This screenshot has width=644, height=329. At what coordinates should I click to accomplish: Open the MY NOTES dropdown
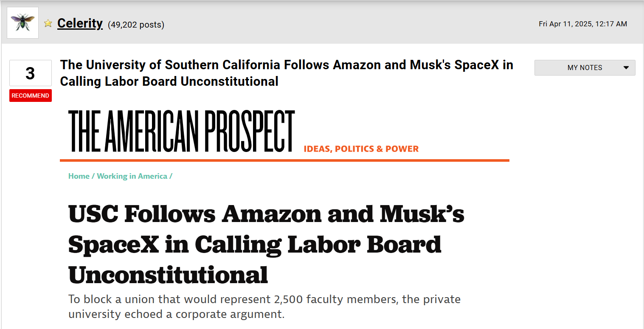click(x=585, y=67)
